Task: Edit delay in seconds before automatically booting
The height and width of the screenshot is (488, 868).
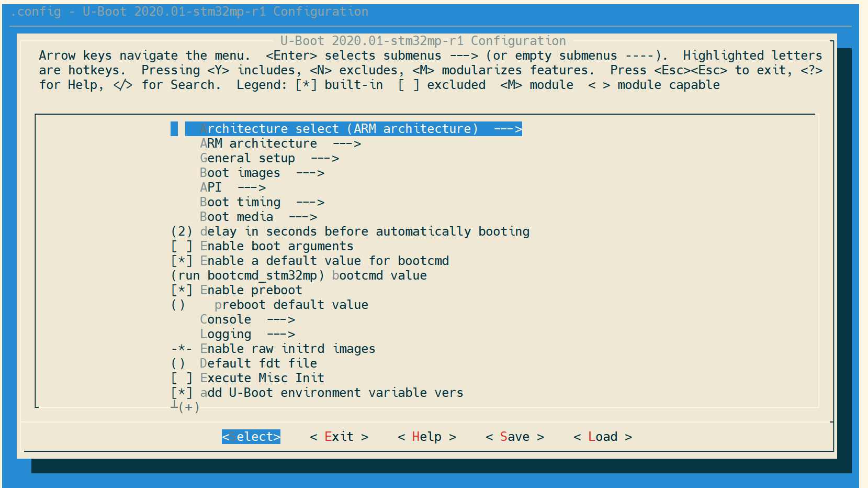Action: coord(350,231)
